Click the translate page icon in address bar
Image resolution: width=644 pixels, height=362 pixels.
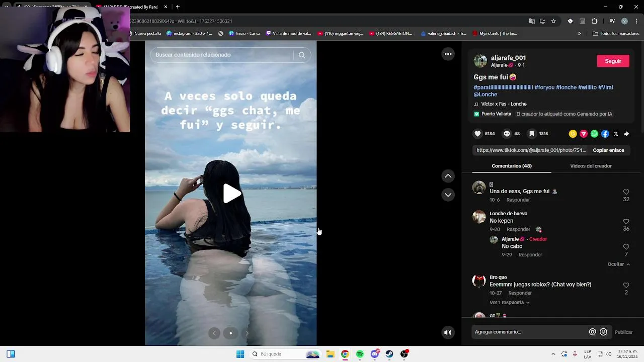tap(532, 21)
